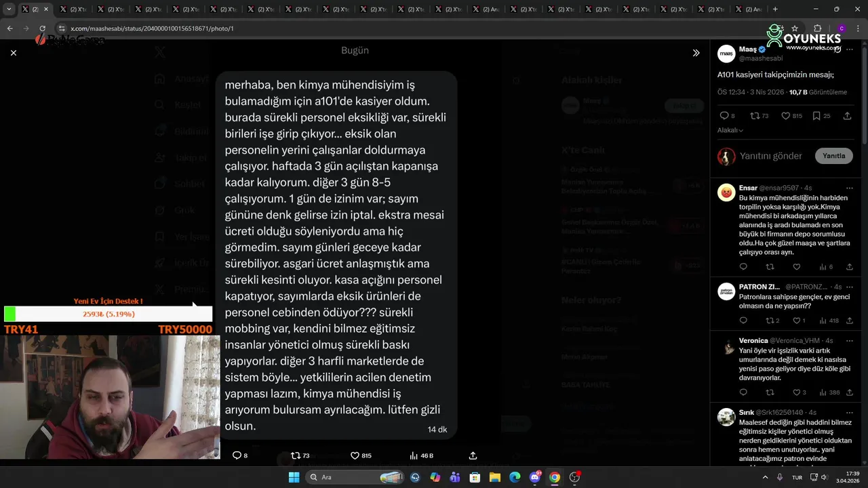Reply to Veronica's comment
The image size is (868, 488).
click(743, 392)
